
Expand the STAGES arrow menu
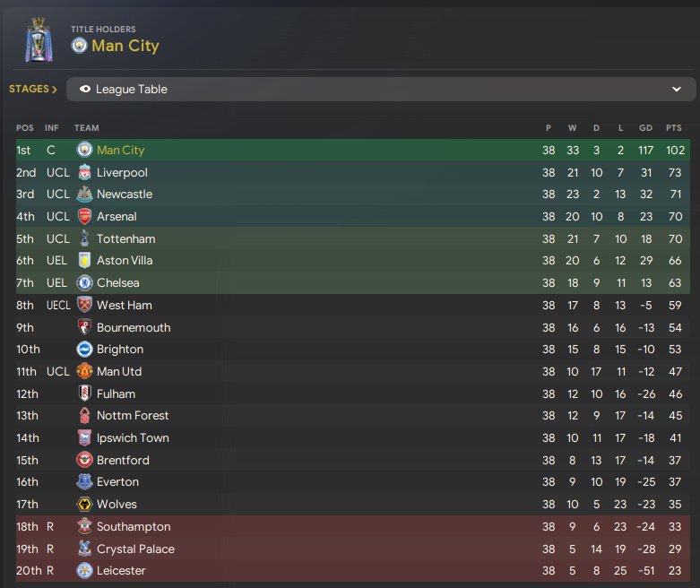[33, 89]
